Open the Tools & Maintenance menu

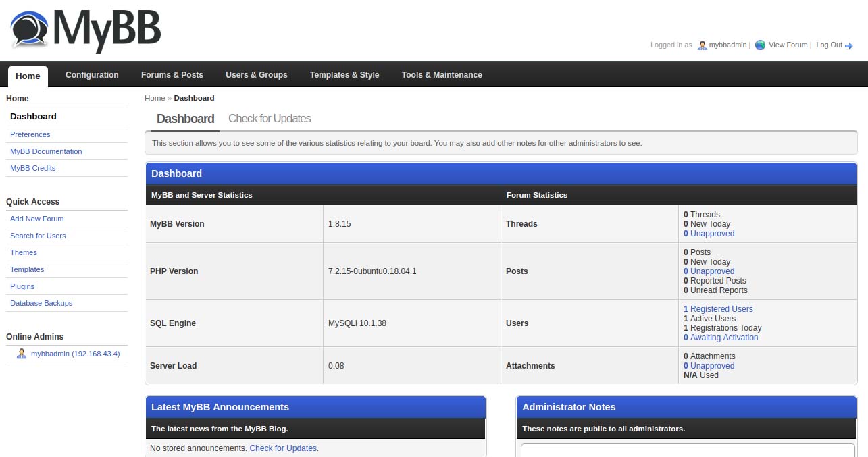point(442,75)
